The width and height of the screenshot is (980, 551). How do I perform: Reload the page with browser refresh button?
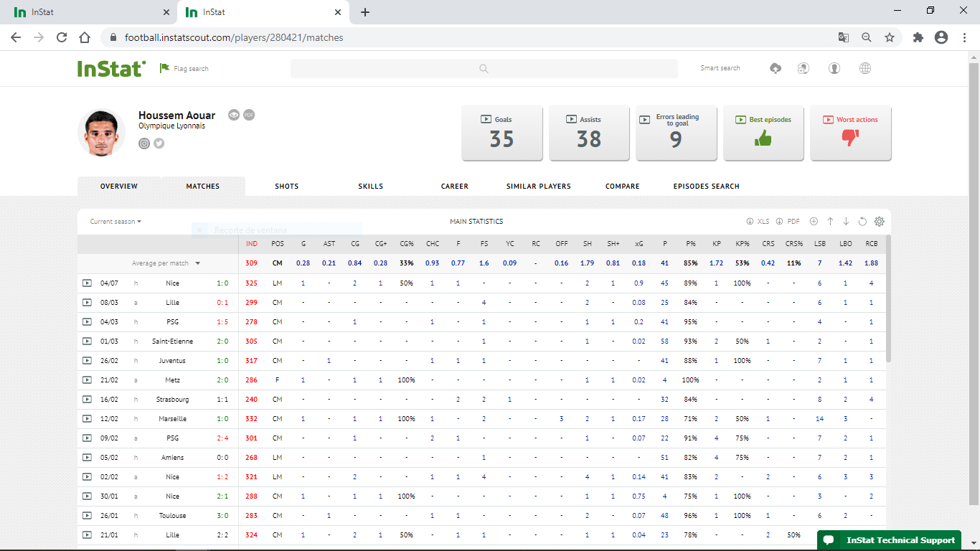(62, 37)
